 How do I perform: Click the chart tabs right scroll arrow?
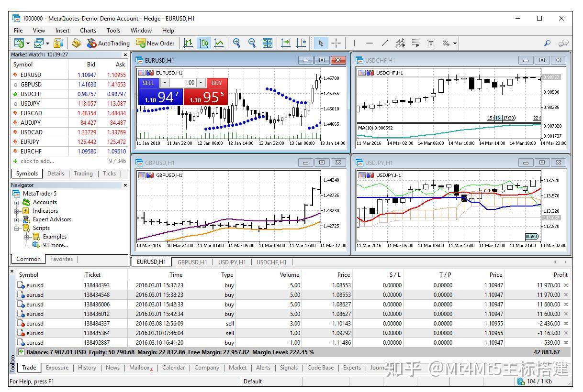565,262
